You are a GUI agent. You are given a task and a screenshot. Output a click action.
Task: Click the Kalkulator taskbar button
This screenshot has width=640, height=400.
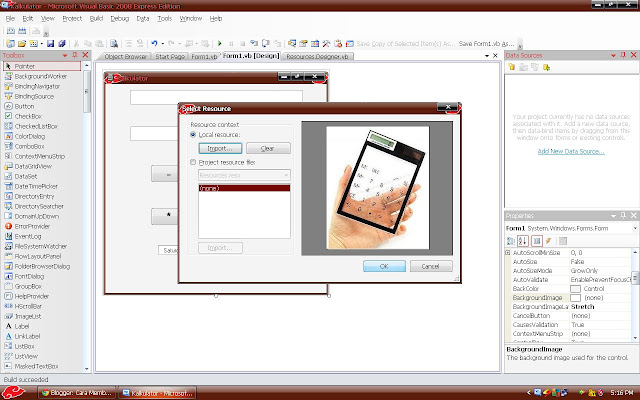157,393
